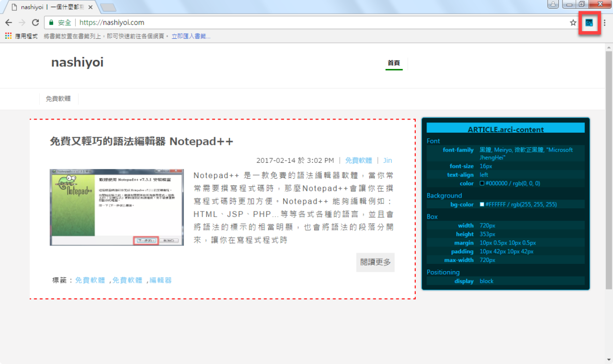Click the 應用程式 apps bookmark label
The width and height of the screenshot is (613, 364).
26,36
